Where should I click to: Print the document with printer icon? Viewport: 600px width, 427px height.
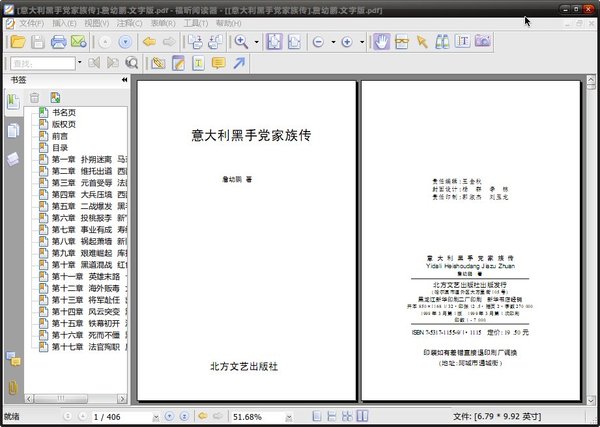point(59,41)
